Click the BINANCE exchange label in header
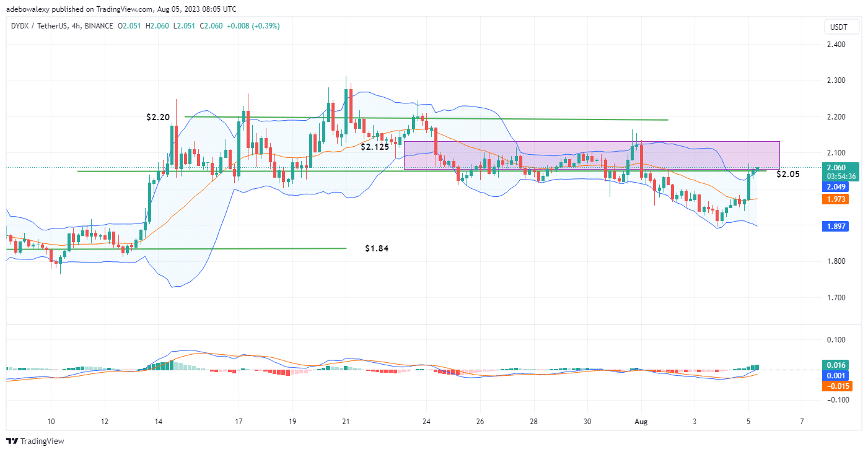 pos(99,26)
